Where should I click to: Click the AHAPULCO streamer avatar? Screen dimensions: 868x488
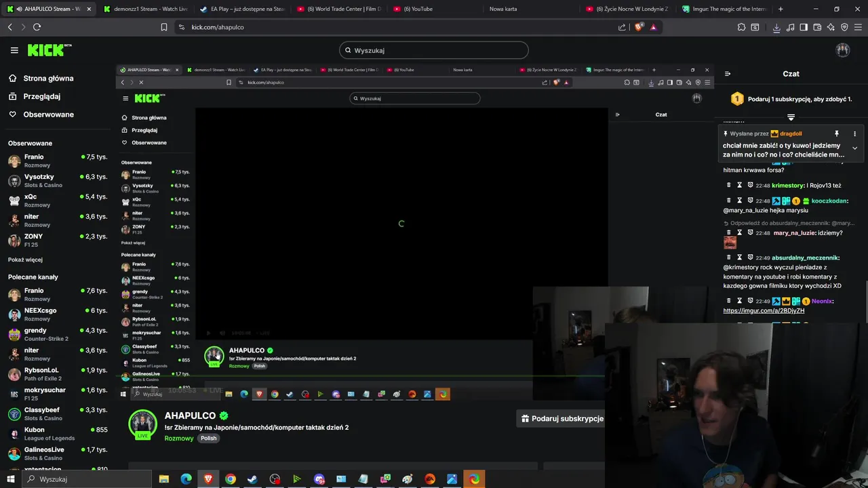click(142, 424)
